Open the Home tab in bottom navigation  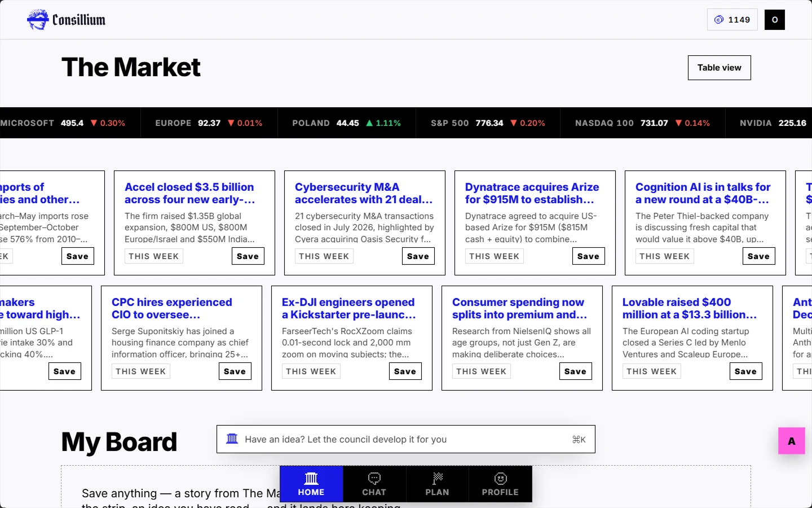311,484
